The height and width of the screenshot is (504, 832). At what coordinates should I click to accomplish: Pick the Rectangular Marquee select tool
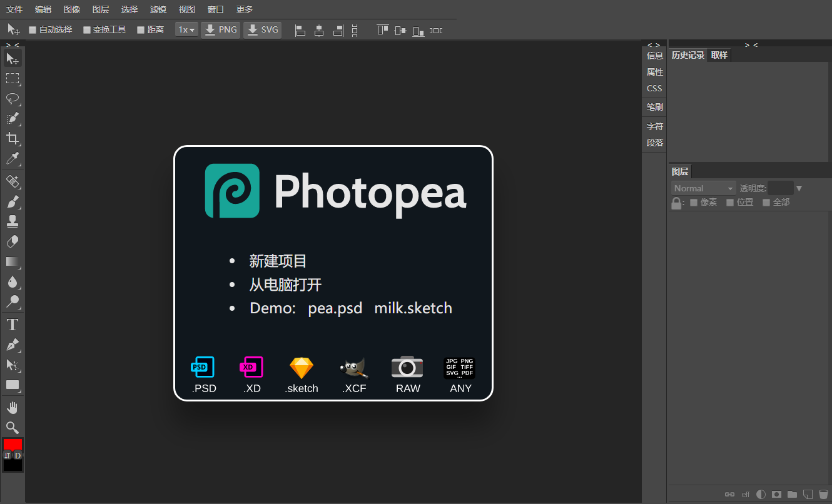tap(13, 78)
